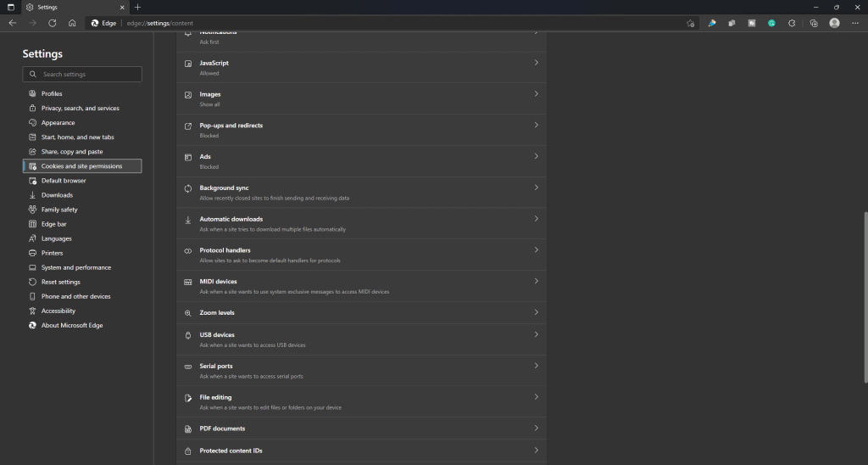This screenshot has height=465, width=868.
Task: Click the USB devices icon
Action: tap(188, 336)
